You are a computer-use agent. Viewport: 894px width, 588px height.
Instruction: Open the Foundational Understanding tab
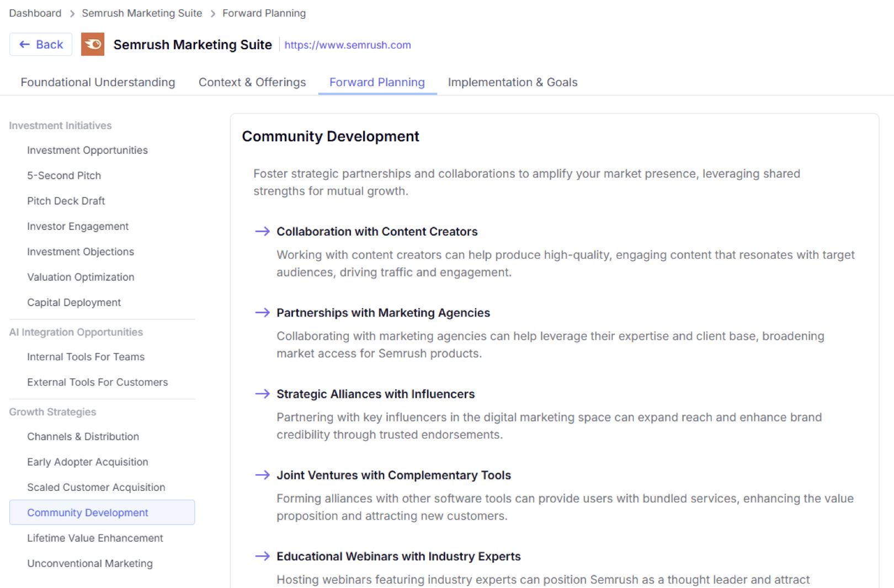click(x=97, y=82)
